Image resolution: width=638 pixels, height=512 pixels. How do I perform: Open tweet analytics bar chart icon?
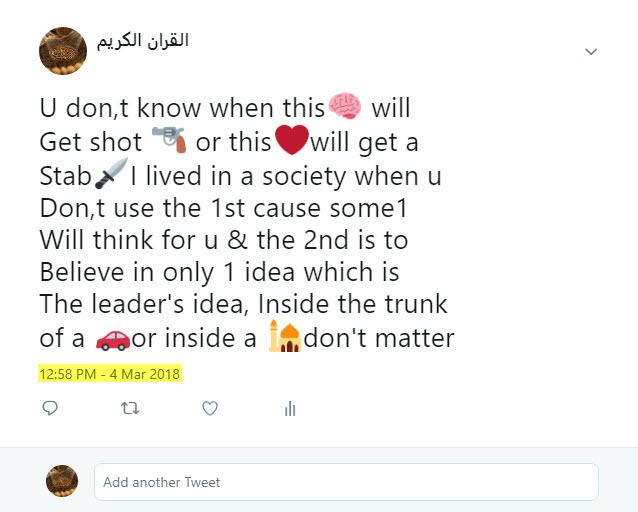(x=290, y=409)
